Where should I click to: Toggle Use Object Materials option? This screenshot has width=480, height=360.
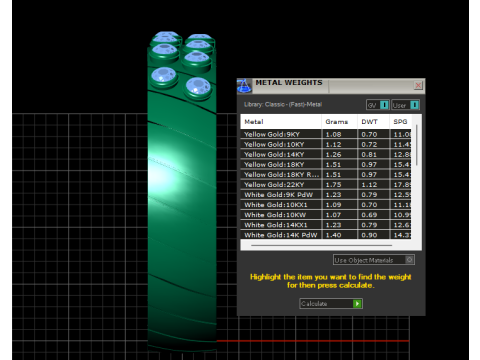(x=374, y=260)
